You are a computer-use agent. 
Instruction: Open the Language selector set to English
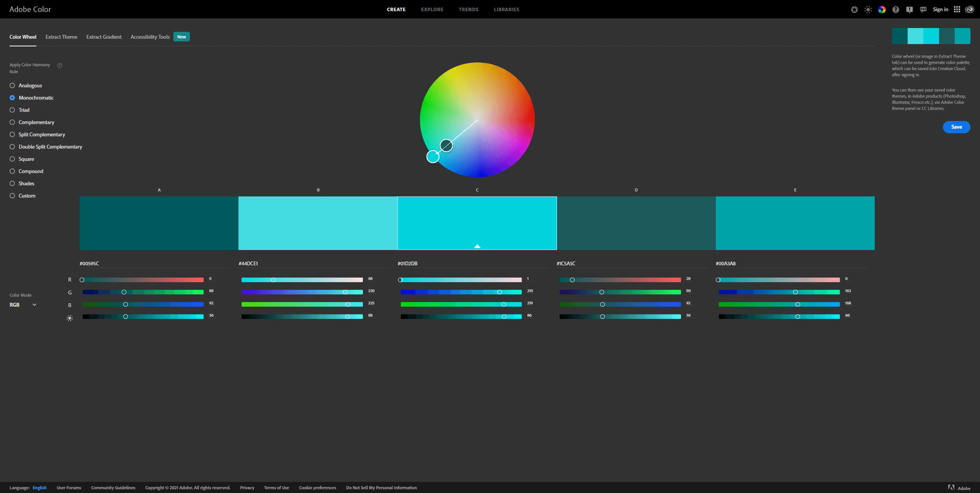pos(39,487)
